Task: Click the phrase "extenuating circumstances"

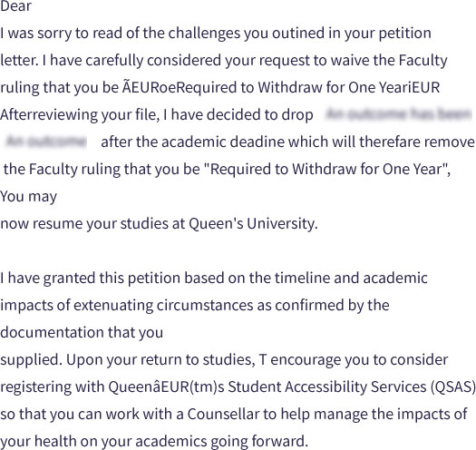Action: pyautogui.click(x=163, y=306)
